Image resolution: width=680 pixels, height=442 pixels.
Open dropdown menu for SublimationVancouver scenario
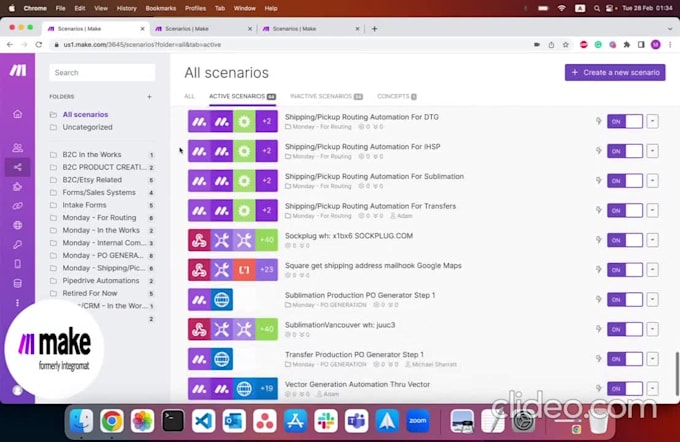[652, 329]
